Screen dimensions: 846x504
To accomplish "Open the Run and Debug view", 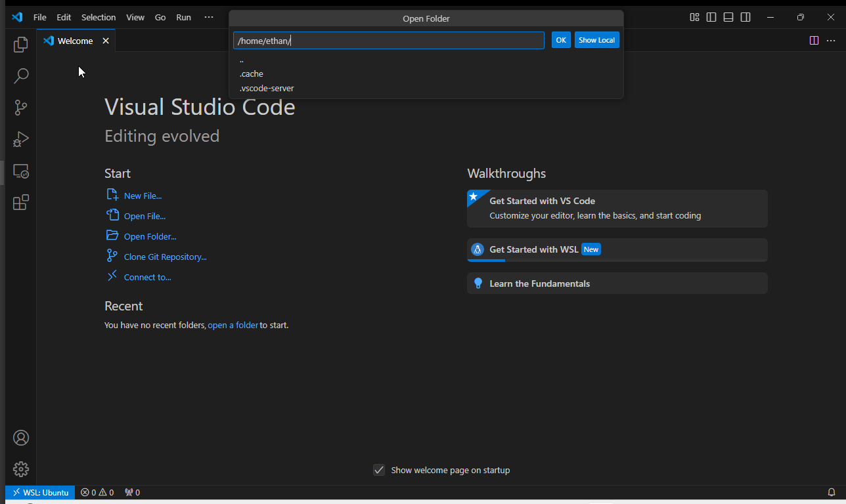I will [x=21, y=139].
